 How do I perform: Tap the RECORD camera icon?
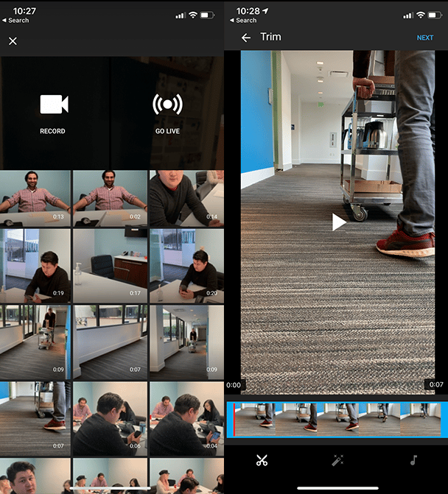click(x=54, y=105)
